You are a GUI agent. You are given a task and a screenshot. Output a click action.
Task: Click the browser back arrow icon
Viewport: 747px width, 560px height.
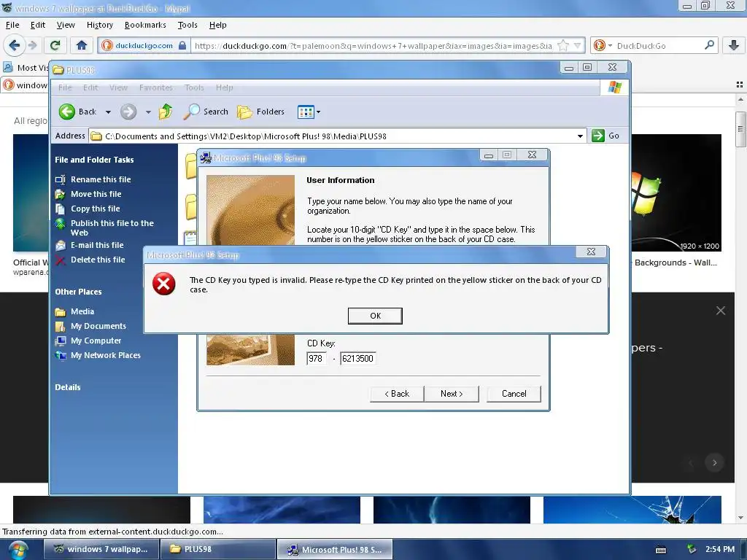coord(15,45)
